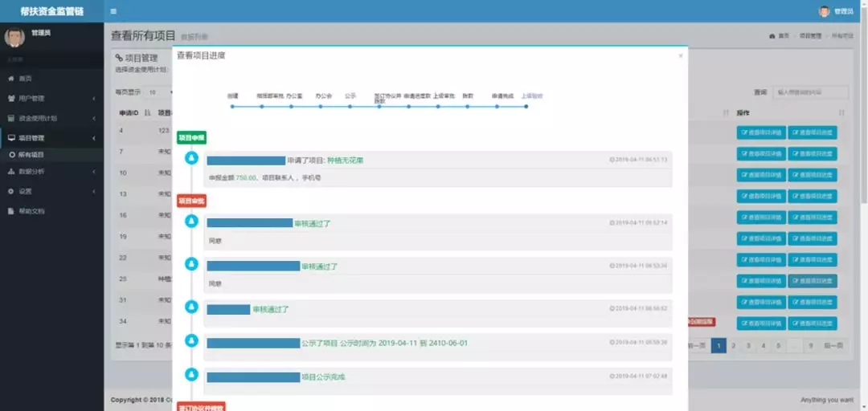Click the 帮扶资金监管链 logo title
Viewport: 868px width, 411px height.
[51, 11]
